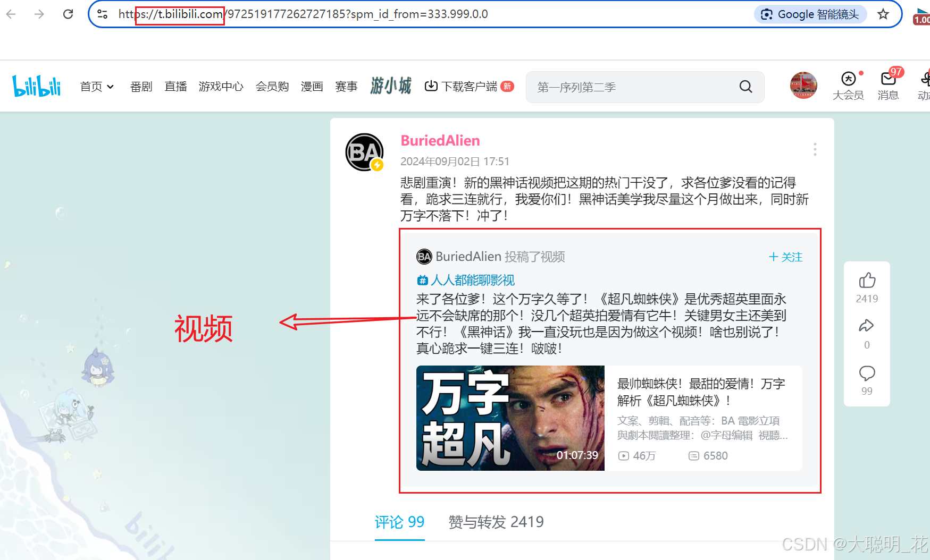Click 下载客户端 download link
The width and height of the screenshot is (930, 560).
click(x=469, y=87)
